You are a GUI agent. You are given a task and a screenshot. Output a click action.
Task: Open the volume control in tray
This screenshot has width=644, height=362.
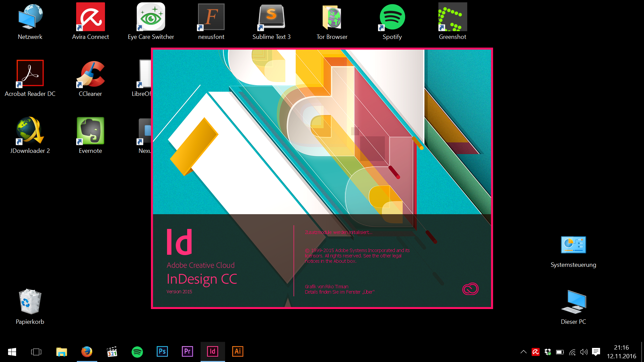point(584,352)
